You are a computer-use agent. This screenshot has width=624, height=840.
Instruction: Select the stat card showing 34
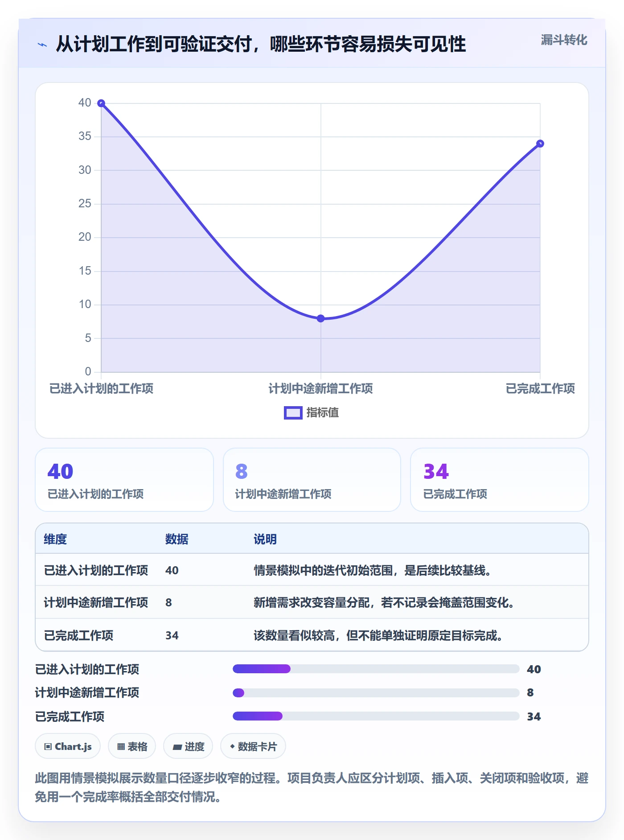pos(499,480)
